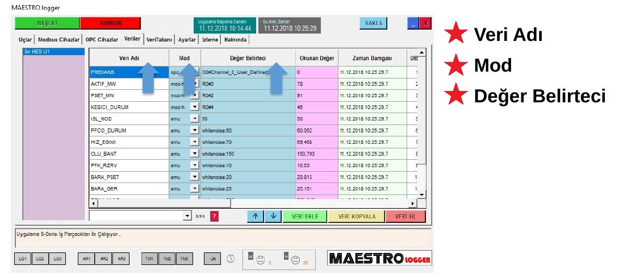Image resolution: width=644 pixels, height=278 pixels.
Task: Open the İzleme tab
Action: coord(210,40)
